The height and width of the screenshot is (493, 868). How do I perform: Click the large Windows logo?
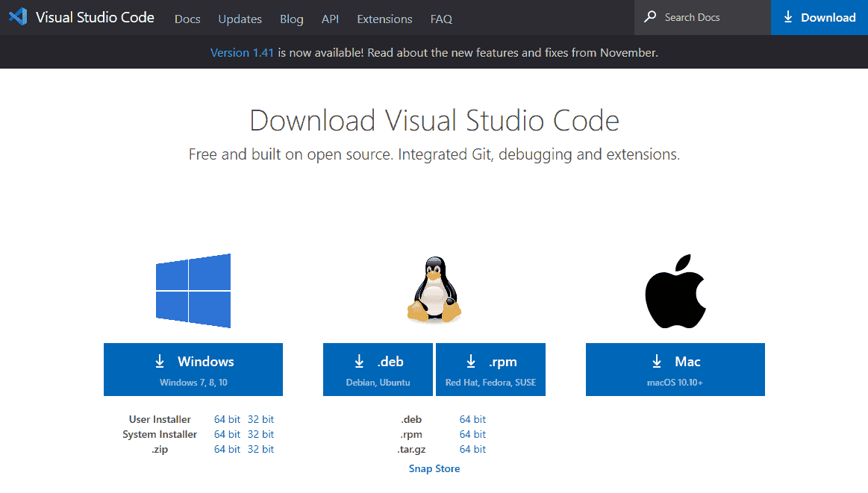point(193,291)
